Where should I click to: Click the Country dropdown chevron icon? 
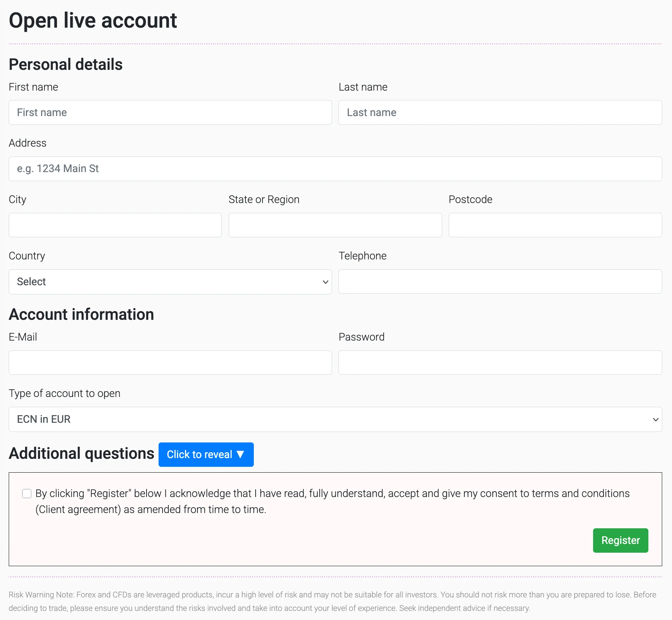point(325,282)
